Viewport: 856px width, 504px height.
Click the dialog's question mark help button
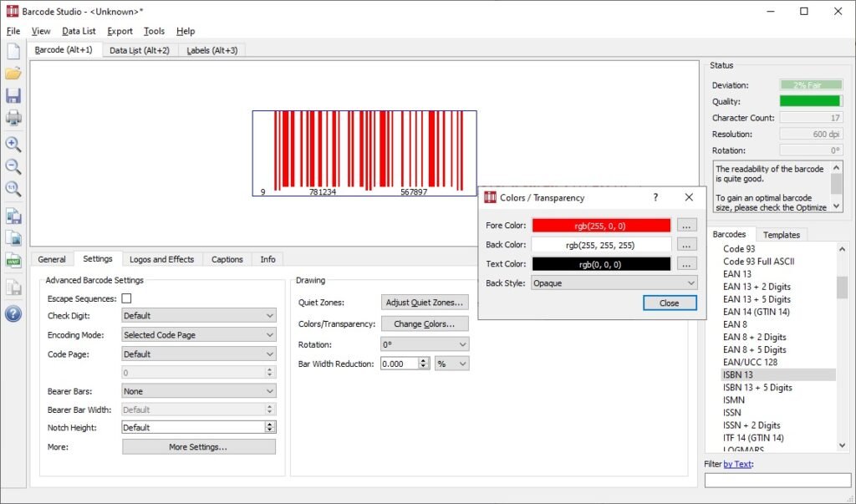click(655, 197)
